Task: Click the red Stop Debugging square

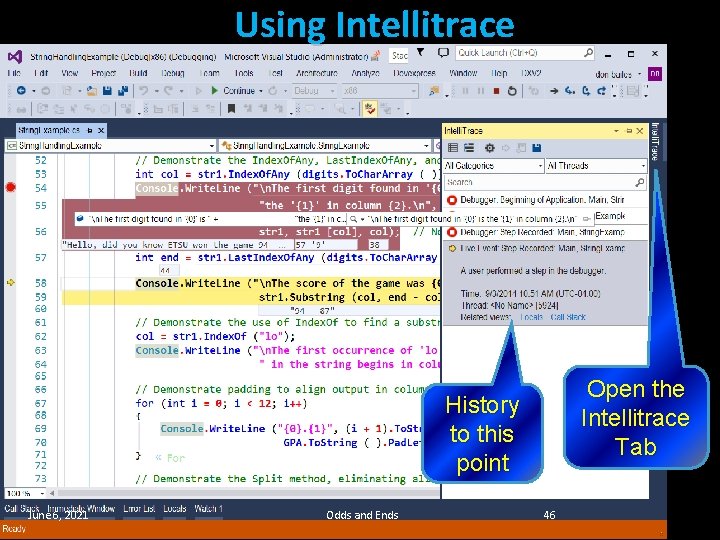Action: pos(496,91)
